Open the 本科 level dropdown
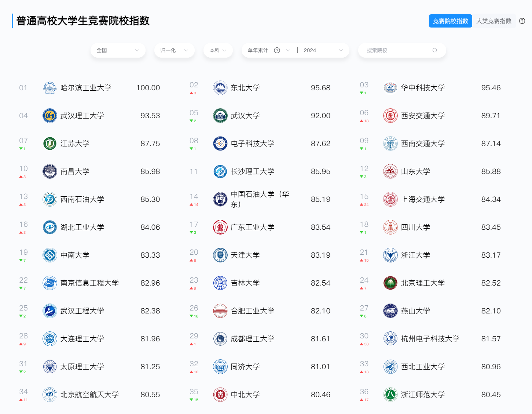The width and height of the screenshot is (532, 414). [218, 50]
